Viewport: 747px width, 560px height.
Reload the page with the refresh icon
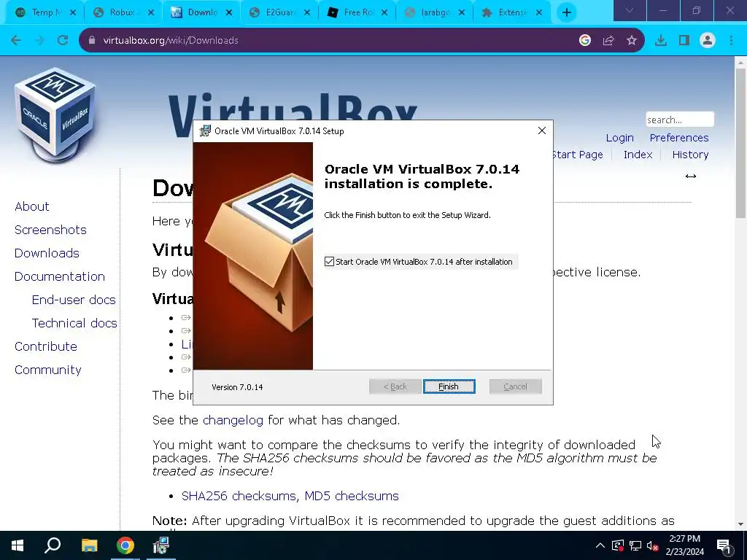63,41
